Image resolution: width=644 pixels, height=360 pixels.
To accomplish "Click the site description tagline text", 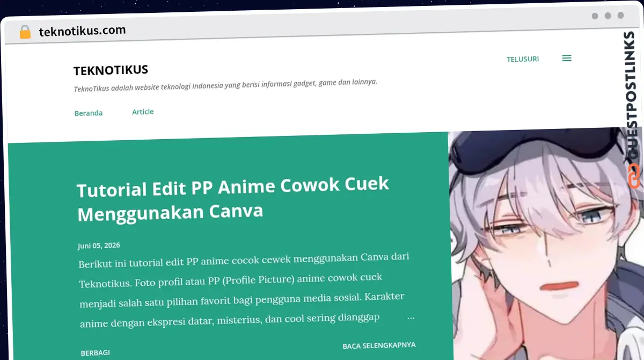I will (225, 85).
